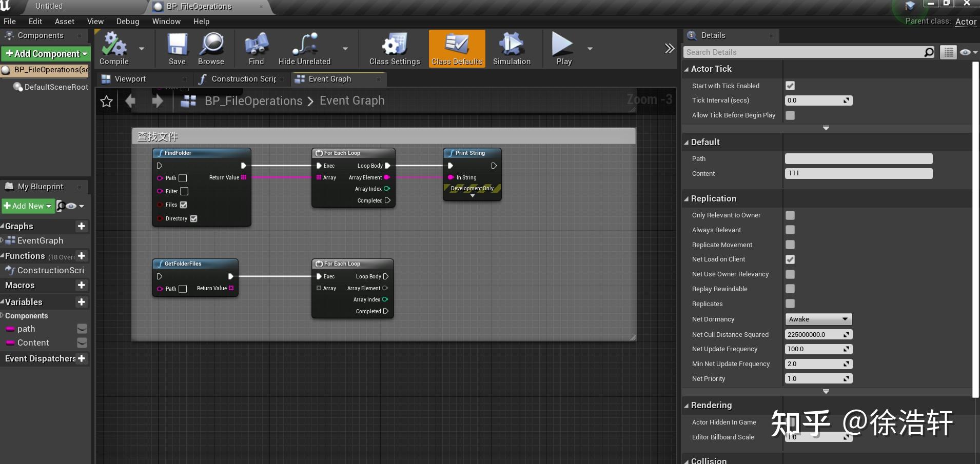Disable Net Load on Client
The width and height of the screenshot is (980, 464).
[x=790, y=259]
